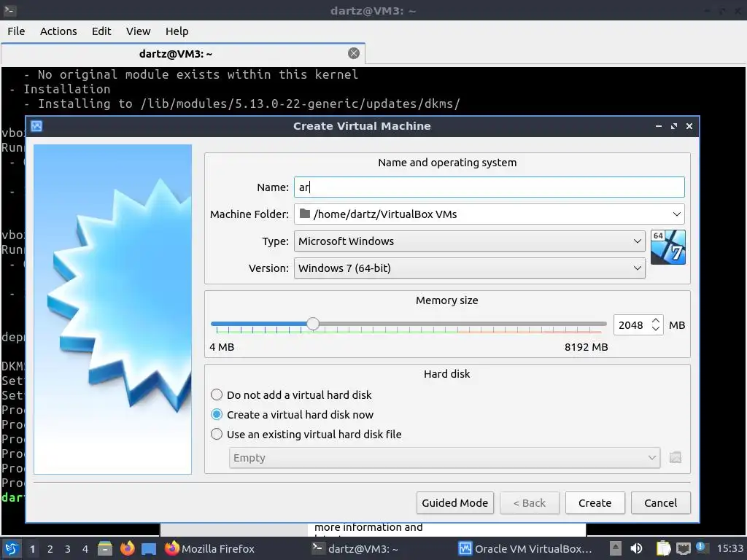Maximize the Create Virtual Machine dialog
Viewport: 747px width, 560px height.
(673, 126)
